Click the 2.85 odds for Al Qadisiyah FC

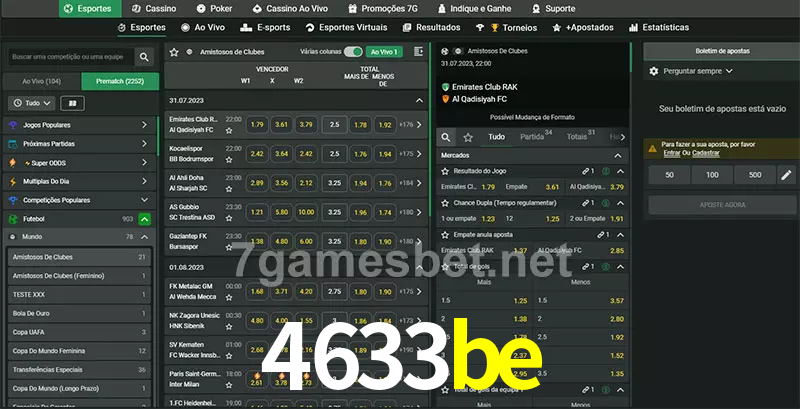tap(616, 250)
